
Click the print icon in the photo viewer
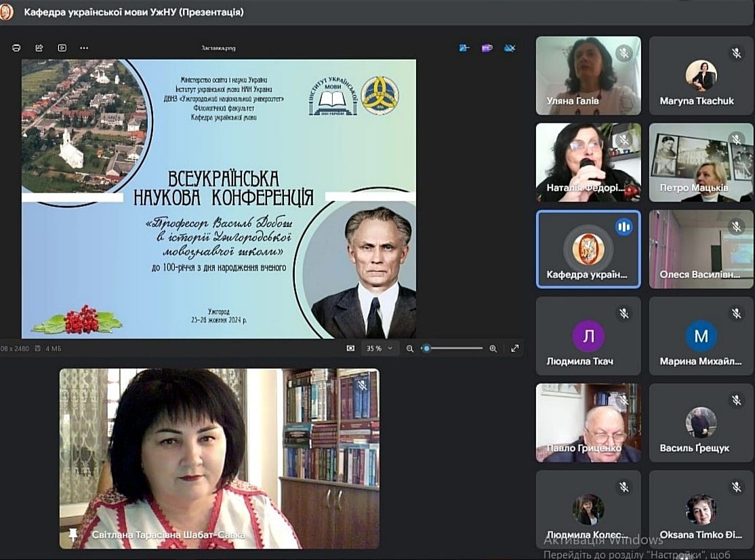(16, 47)
